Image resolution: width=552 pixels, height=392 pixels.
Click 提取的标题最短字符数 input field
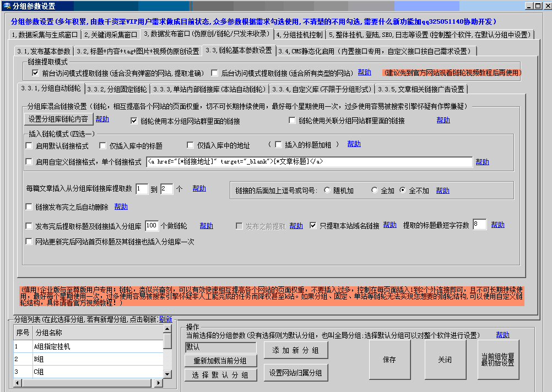point(479,225)
